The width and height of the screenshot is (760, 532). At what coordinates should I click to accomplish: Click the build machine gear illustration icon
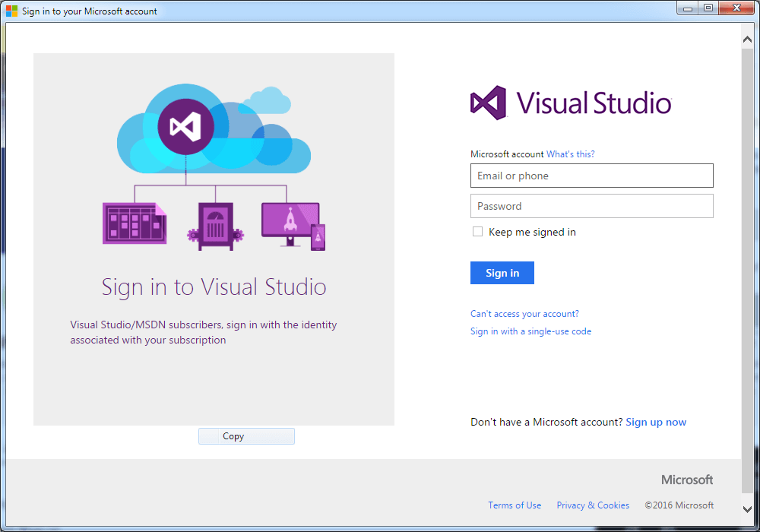tap(215, 226)
